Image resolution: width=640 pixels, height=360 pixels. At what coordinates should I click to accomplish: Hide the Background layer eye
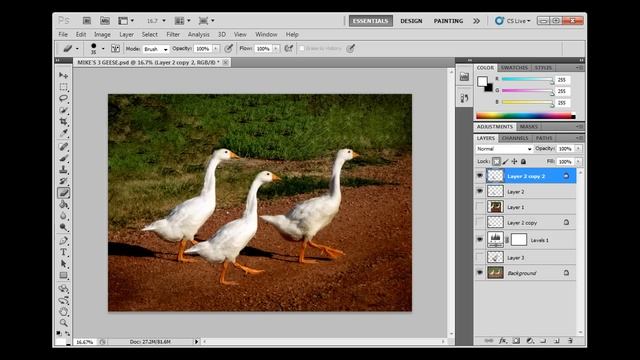tap(480, 273)
